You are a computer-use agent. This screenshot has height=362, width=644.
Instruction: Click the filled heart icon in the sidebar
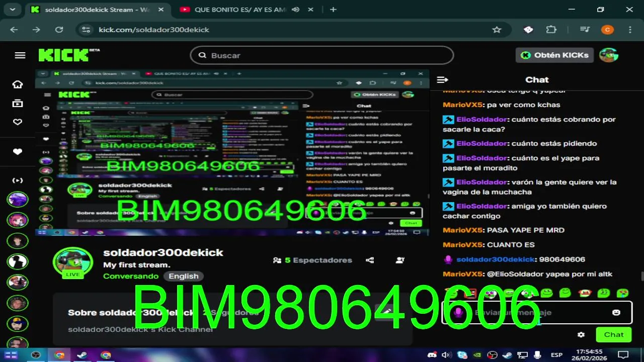(x=18, y=152)
